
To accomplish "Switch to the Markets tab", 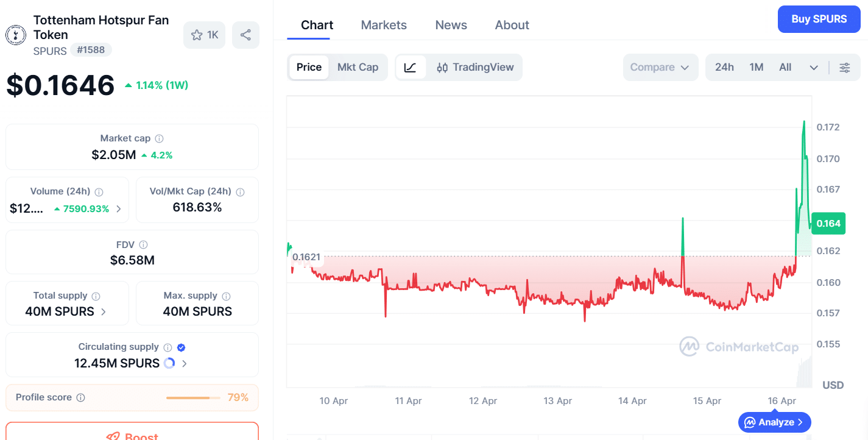I will (384, 25).
